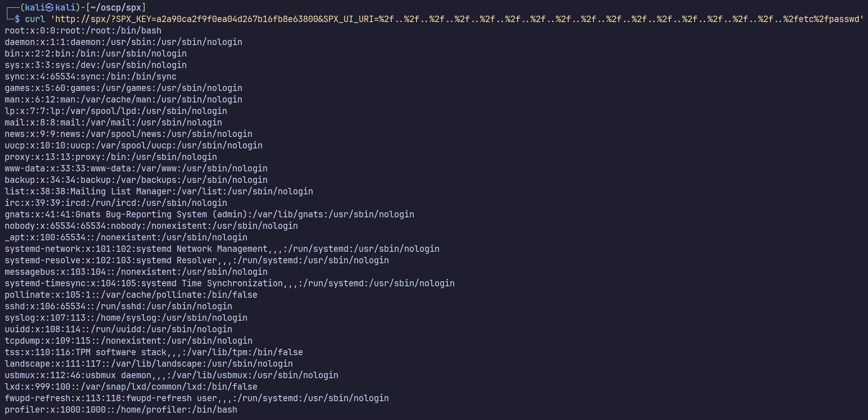Image resolution: width=868 pixels, height=420 pixels.
Task: Click the tss TPM software stack line
Action: (154, 352)
